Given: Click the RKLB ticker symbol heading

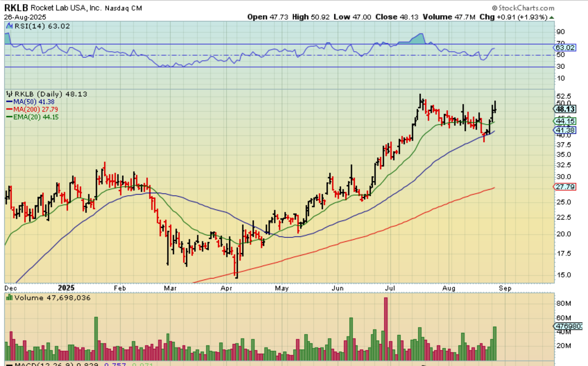Looking at the screenshot, I should tap(16, 8).
